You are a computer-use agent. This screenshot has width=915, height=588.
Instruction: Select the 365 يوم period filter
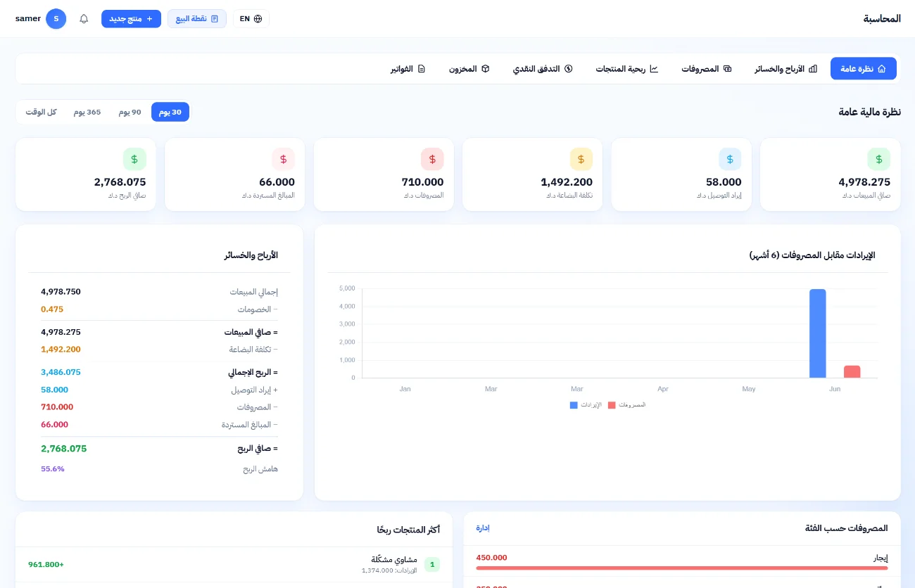[x=87, y=112]
